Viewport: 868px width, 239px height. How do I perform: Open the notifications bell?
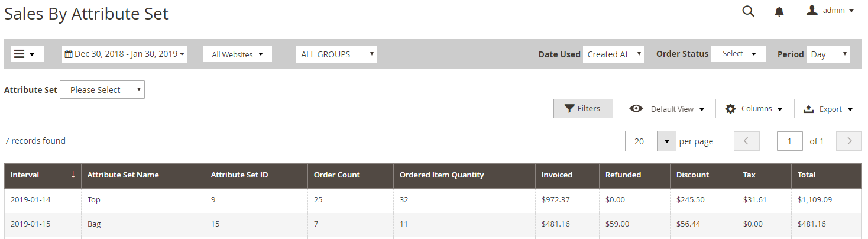[779, 11]
